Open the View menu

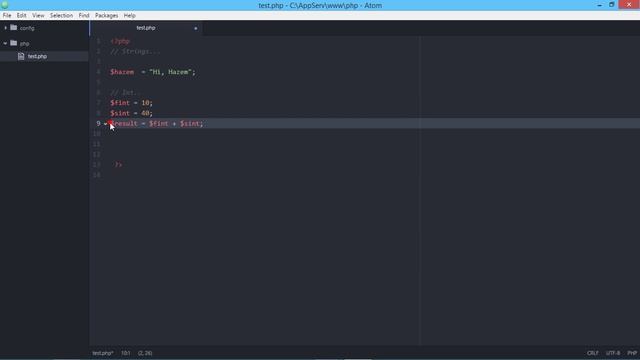pos(38,16)
